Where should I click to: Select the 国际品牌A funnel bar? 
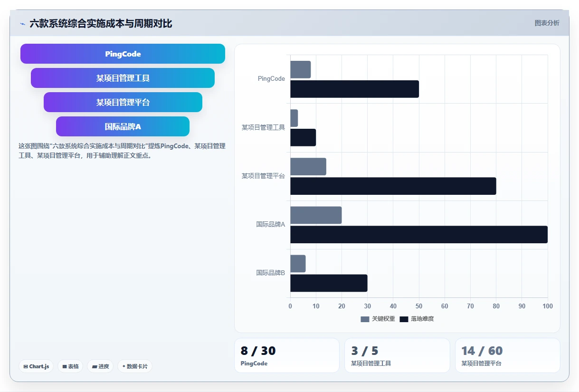click(x=123, y=126)
